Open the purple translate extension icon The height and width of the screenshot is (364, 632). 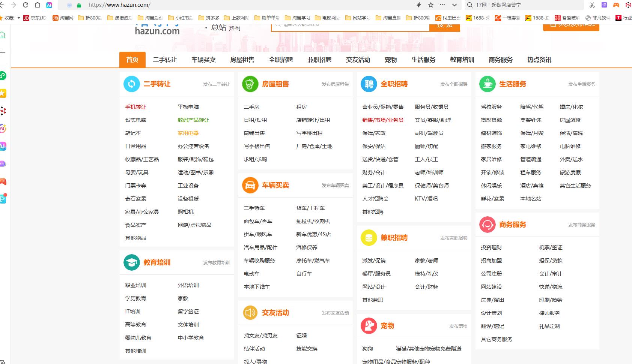[x=604, y=5]
